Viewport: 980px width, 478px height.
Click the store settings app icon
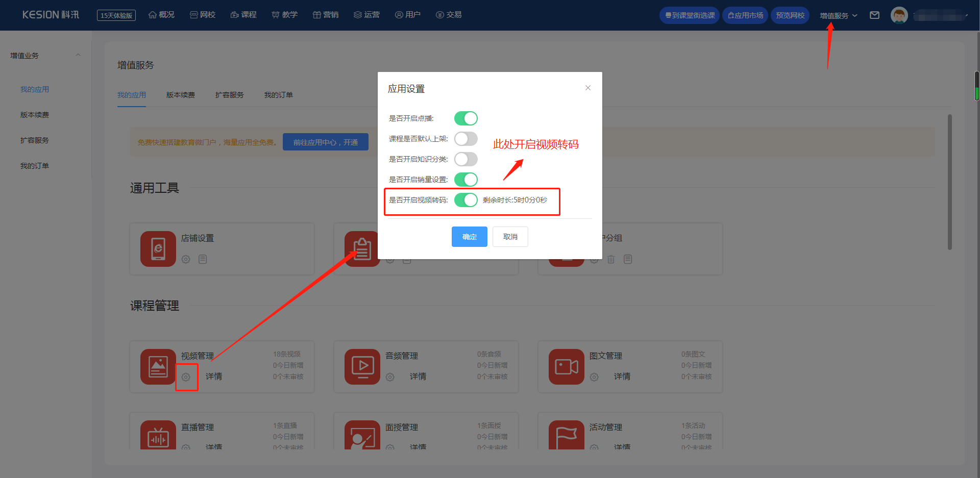point(158,249)
